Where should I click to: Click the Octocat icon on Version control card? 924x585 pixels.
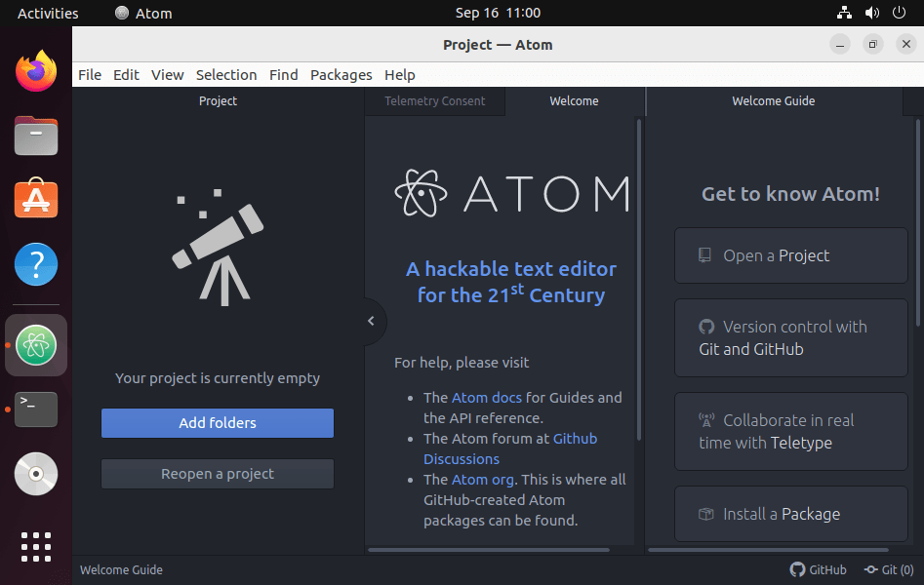(x=705, y=327)
